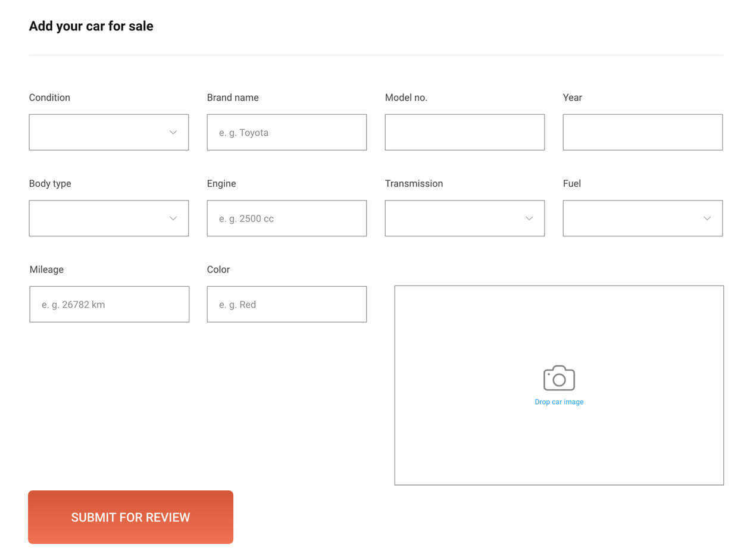The image size is (750, 560).
Task: Click the Color label
Action: (218, 270)
